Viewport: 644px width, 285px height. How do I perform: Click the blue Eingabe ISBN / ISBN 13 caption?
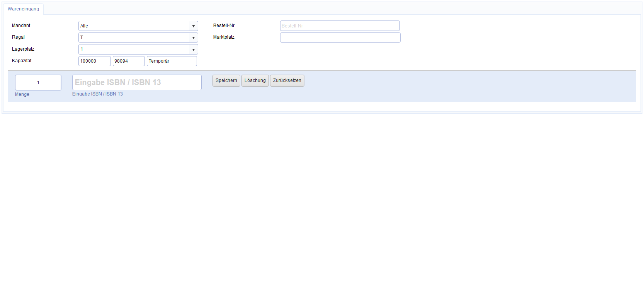pos(97,94)
